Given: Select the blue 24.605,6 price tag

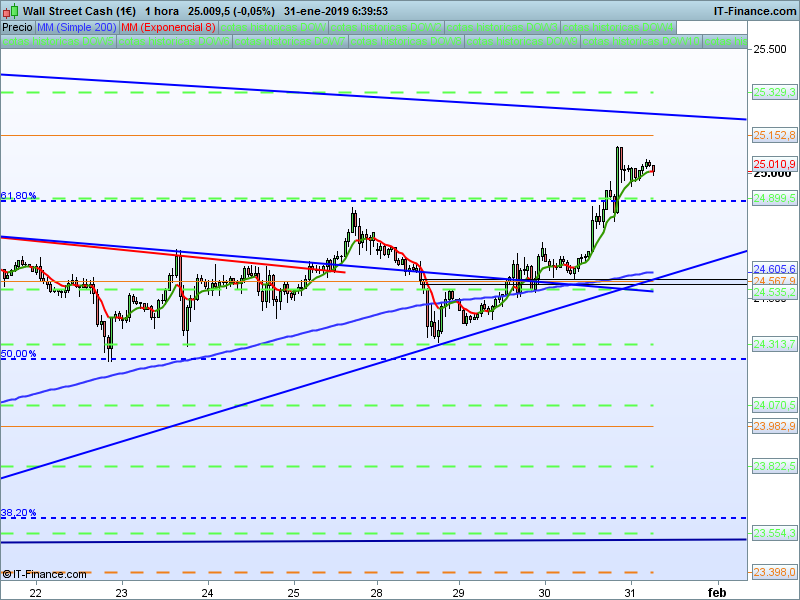Looking at the screenshot, I should point(774,269).
